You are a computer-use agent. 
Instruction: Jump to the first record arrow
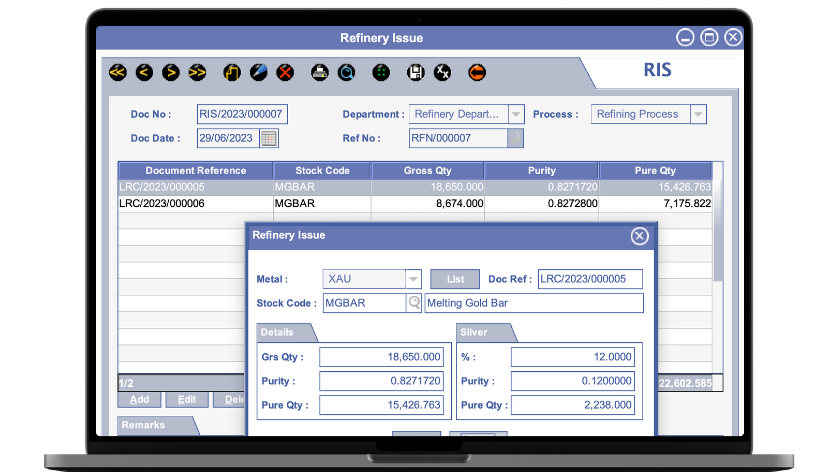[118, 72]
